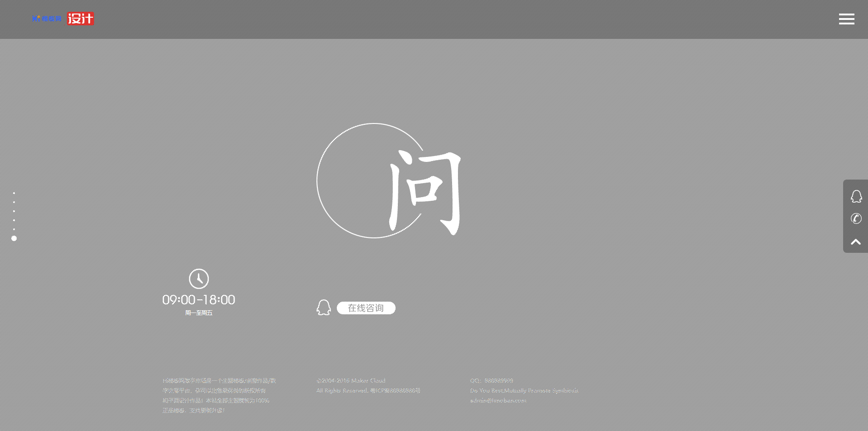The image size is (868, 431).
Task: Open QQ chat from right floating sidebar
Action: point(856,196)
